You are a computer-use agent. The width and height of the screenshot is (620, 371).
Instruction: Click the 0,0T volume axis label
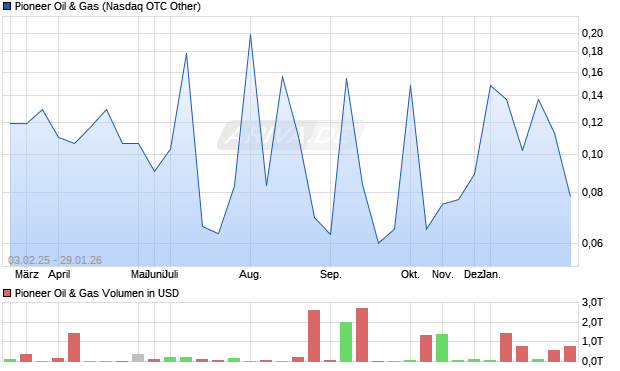click(592, 361)
